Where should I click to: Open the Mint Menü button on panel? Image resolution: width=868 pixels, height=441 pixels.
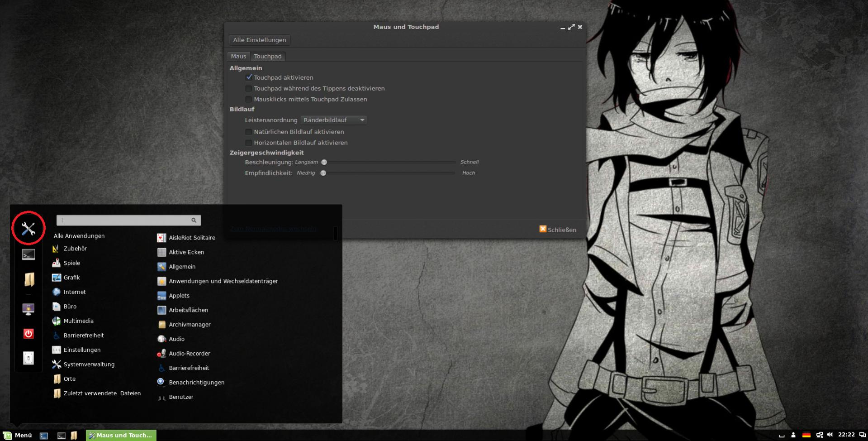click(17, 435)
